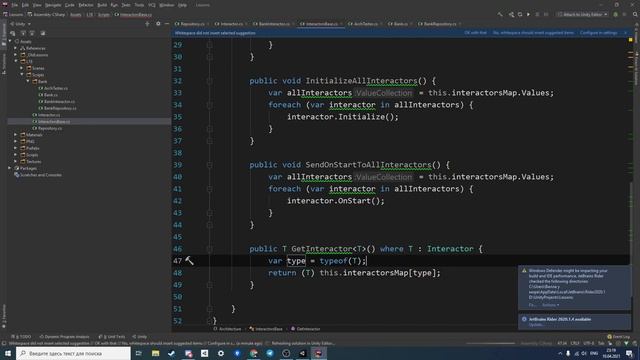Image resolution: width=640 pixels, height=360 pixels.
Task: Open Dynamic Program Analysis tool window
Action: 64,337
